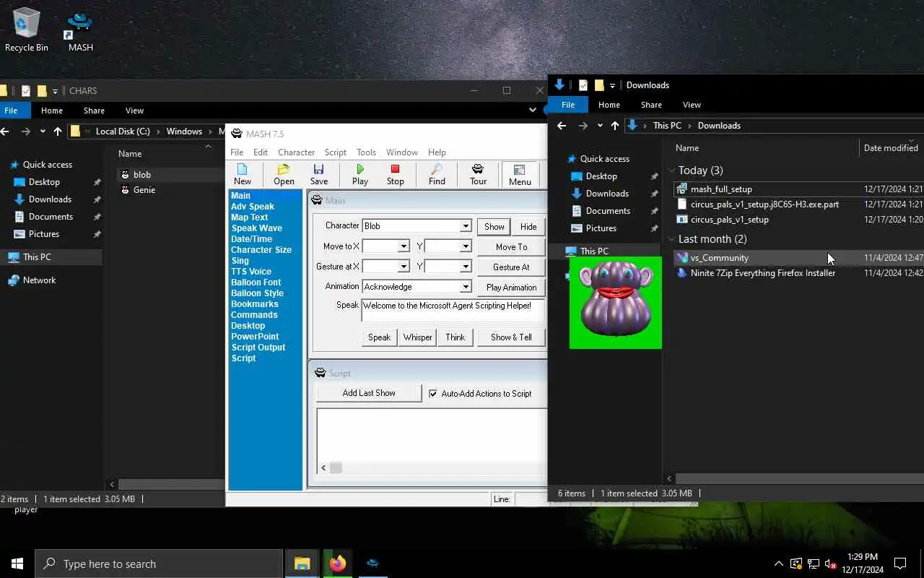Click the Find icon in MASH toolbar
Image resolution: width=924 pixels, height=578 pixels.
click(x=437, y=174)
